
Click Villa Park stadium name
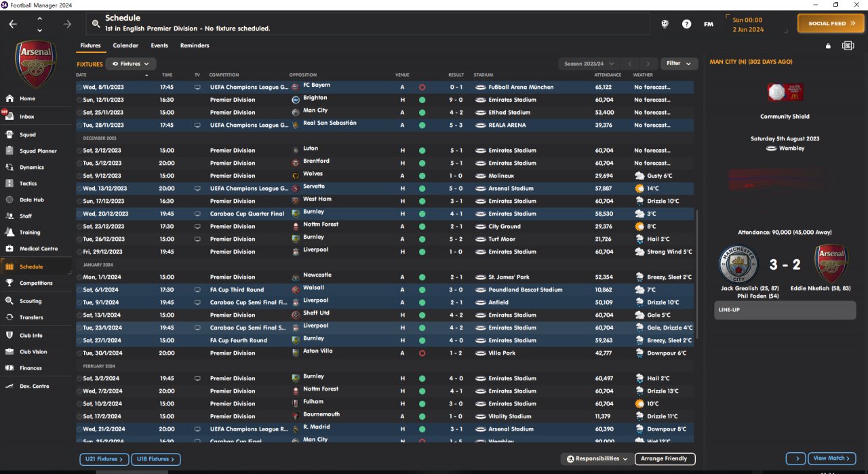[502, 353]
